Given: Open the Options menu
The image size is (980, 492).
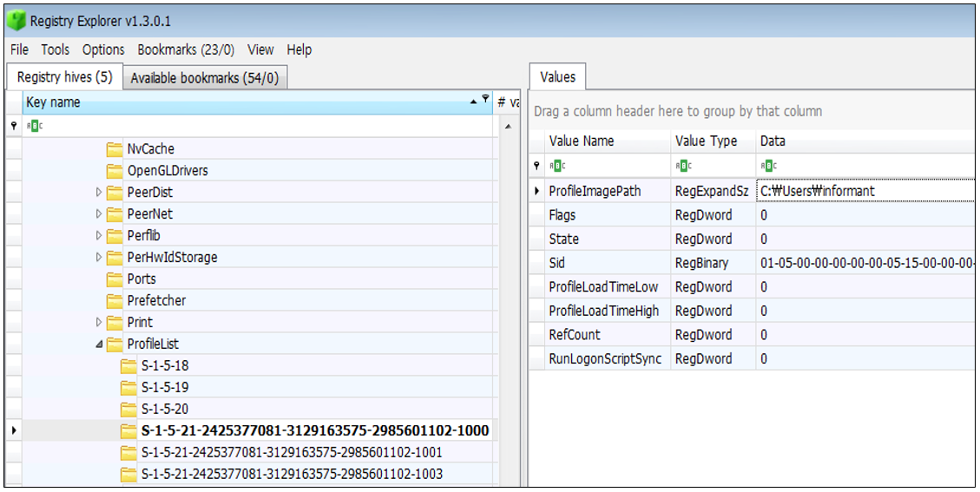Looking at the screenshot, I should click(103, 50).
